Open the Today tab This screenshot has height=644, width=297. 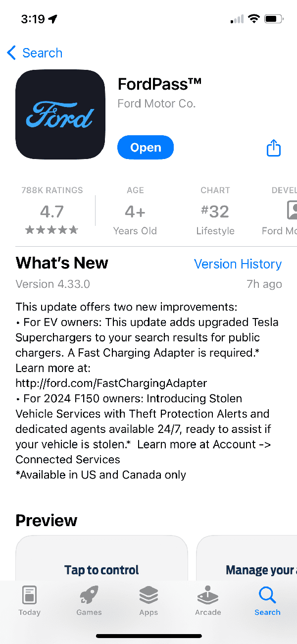point(30,600)
